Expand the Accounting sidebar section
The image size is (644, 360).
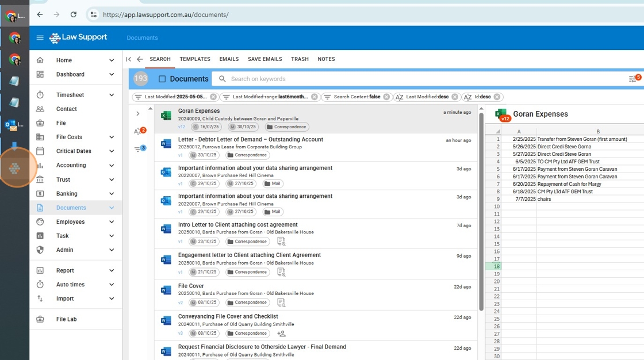112,166
